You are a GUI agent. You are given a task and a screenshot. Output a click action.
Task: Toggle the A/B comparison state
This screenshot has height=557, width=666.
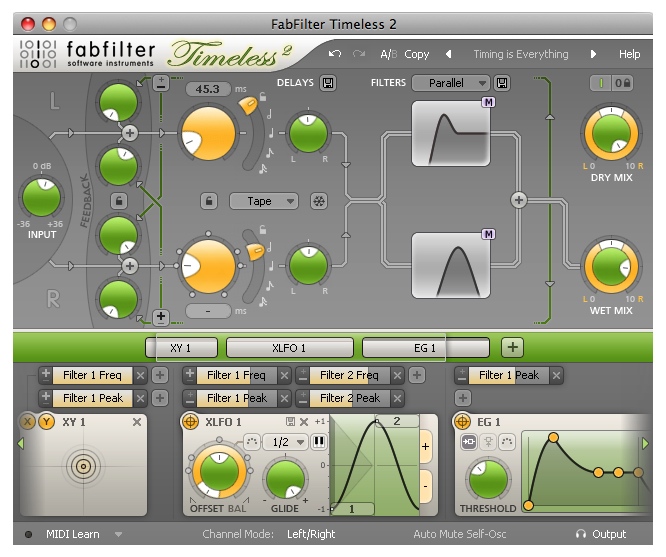pyautogui.click(x=389, y=54)
